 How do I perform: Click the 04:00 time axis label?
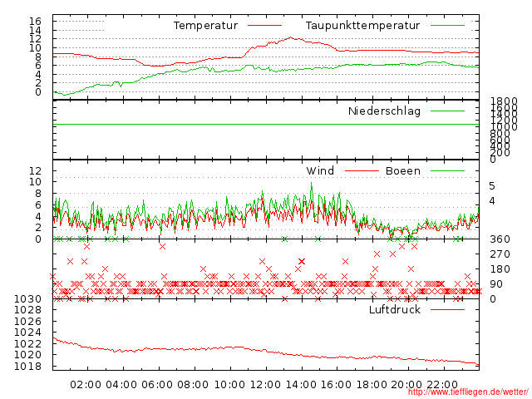coord(121,385)
